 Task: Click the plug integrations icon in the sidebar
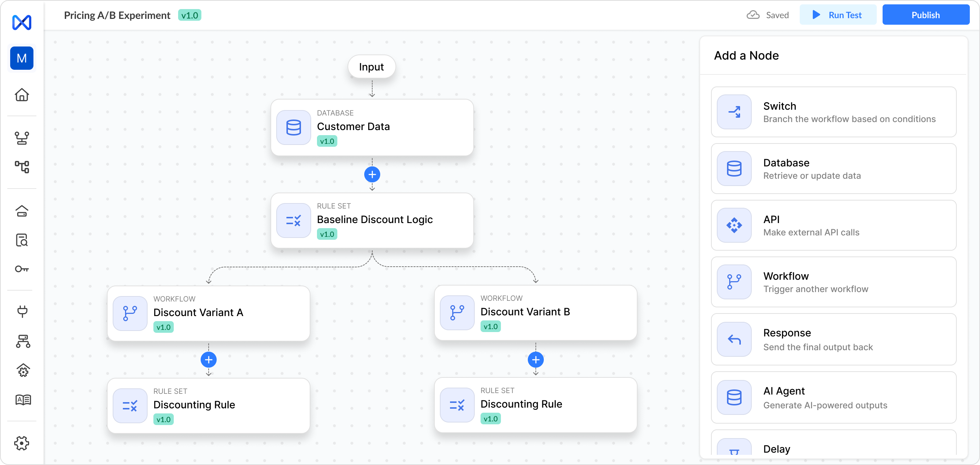click(22, 311)
